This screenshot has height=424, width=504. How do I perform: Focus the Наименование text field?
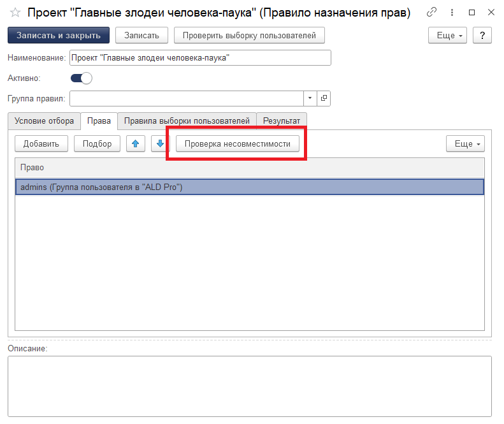pos(200,58)
